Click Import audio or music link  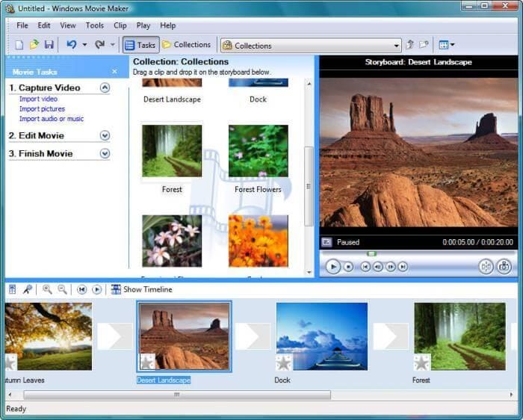click(52, 119)
